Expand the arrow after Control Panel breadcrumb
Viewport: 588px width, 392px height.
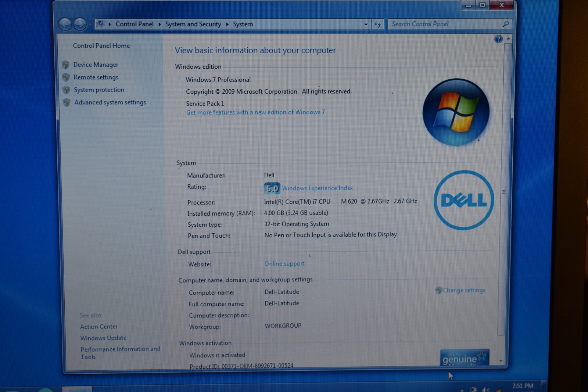click(159, 24)
